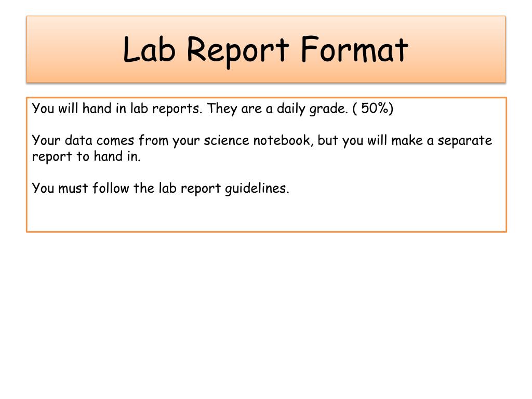Click the word "separate" in the body text
The height and width of the screenshot is (399, 532).
[x=464, y=141]
